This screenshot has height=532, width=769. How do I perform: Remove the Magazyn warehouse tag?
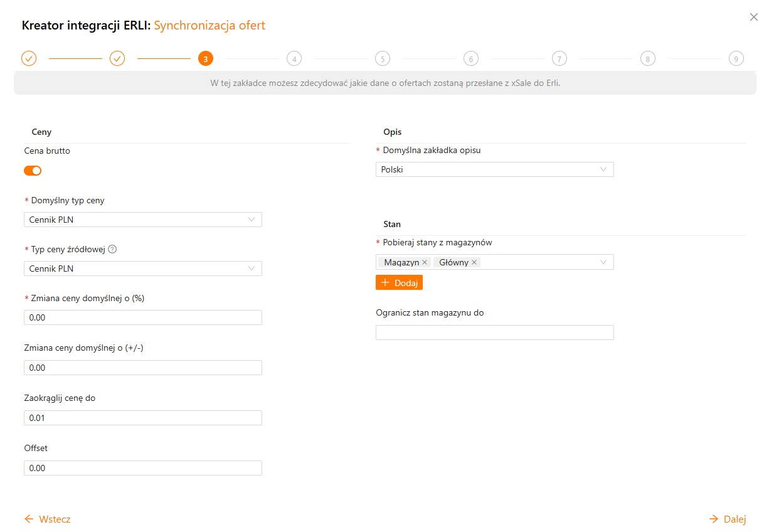pyautogui.click(x=425, y=262)
